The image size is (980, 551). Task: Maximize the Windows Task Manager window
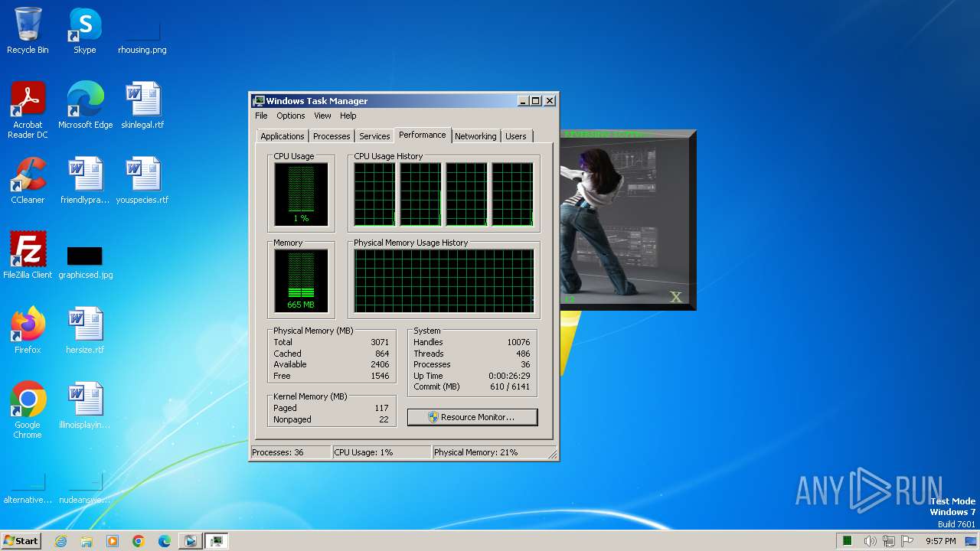[536, 101]
